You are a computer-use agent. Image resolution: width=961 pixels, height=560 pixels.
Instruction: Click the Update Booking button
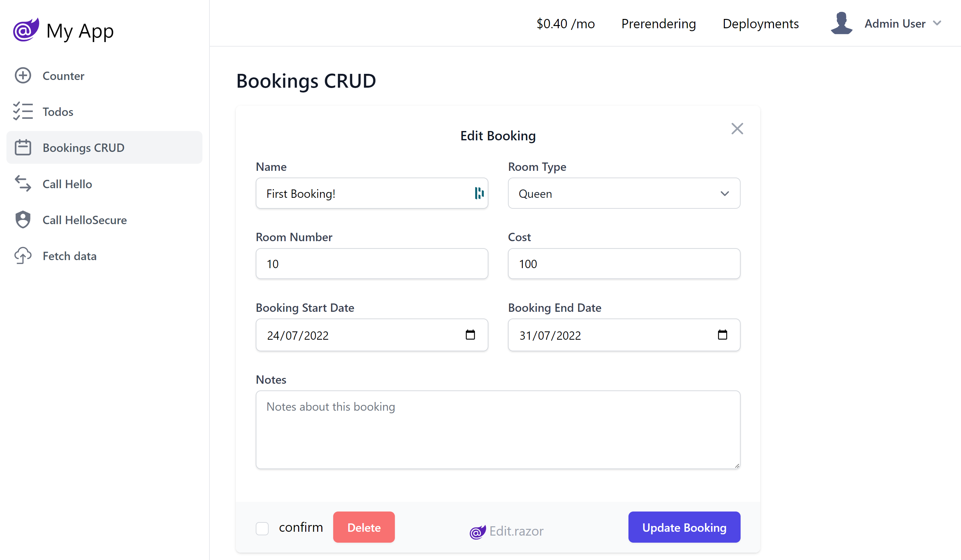684,527
